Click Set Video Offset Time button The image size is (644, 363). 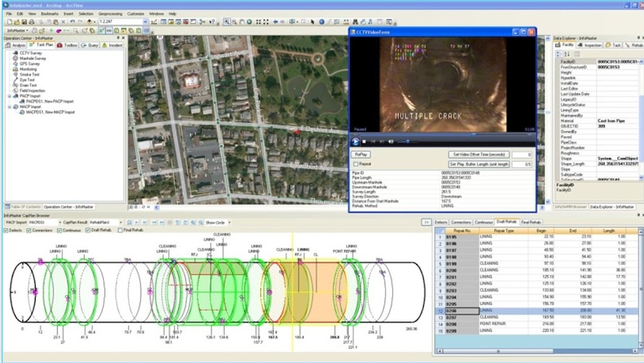click(x=479, y=155)
